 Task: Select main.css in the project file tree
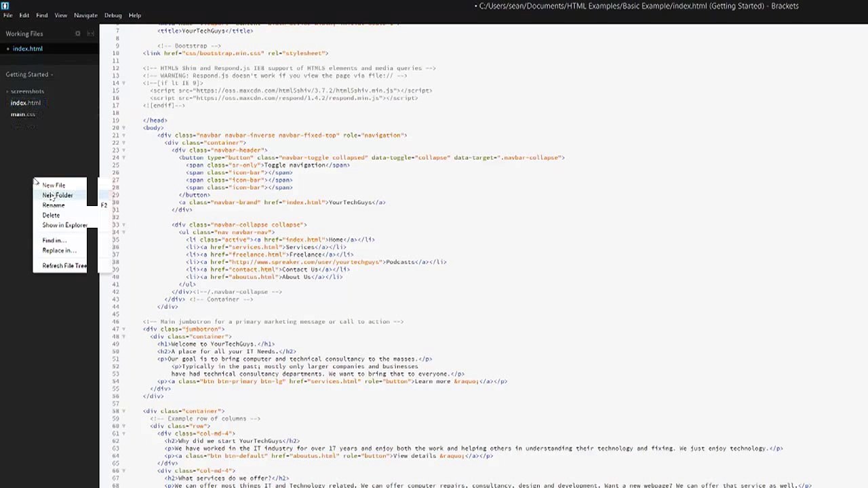pos(23,115)
